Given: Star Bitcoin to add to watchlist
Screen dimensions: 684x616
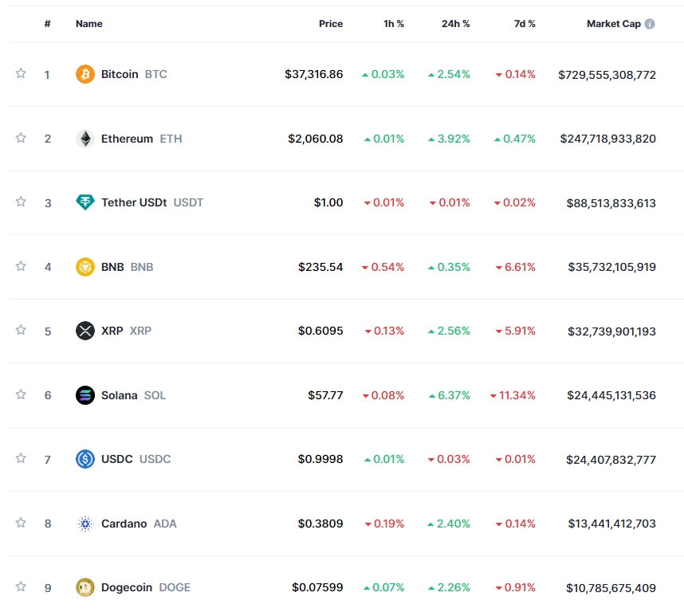Looking at the screenshot, I should (x=21, y=73).
